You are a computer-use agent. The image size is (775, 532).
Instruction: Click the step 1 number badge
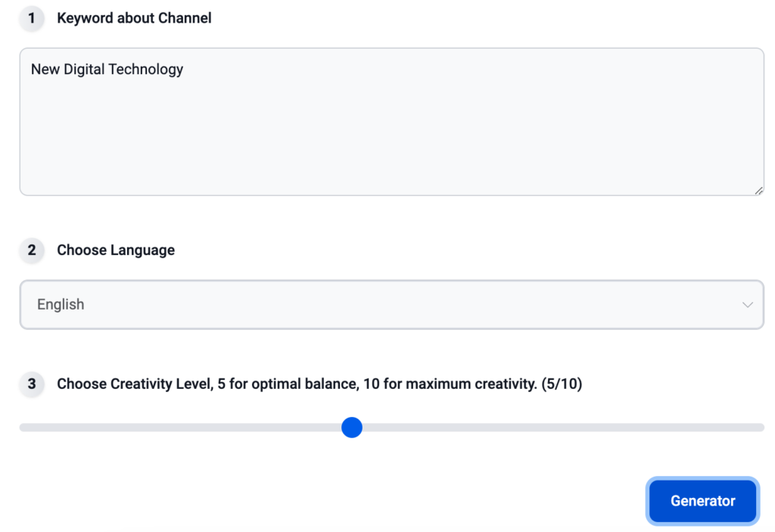click(31, 18)
